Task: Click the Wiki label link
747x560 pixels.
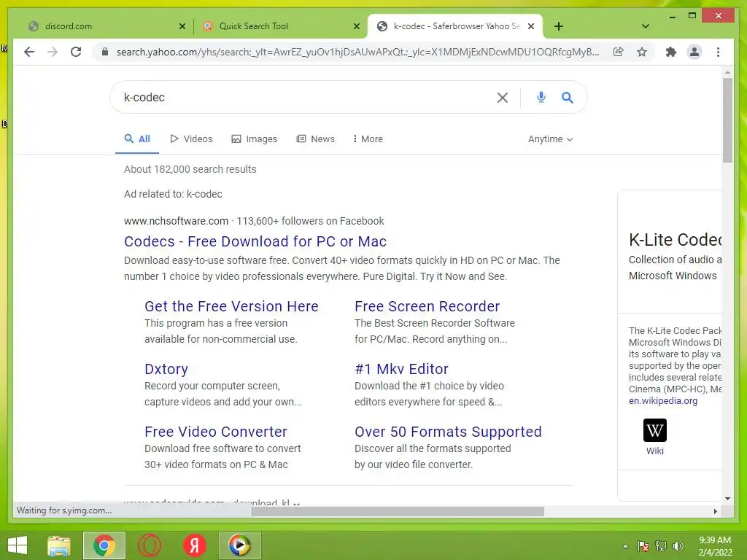Action: coord(655,451)
